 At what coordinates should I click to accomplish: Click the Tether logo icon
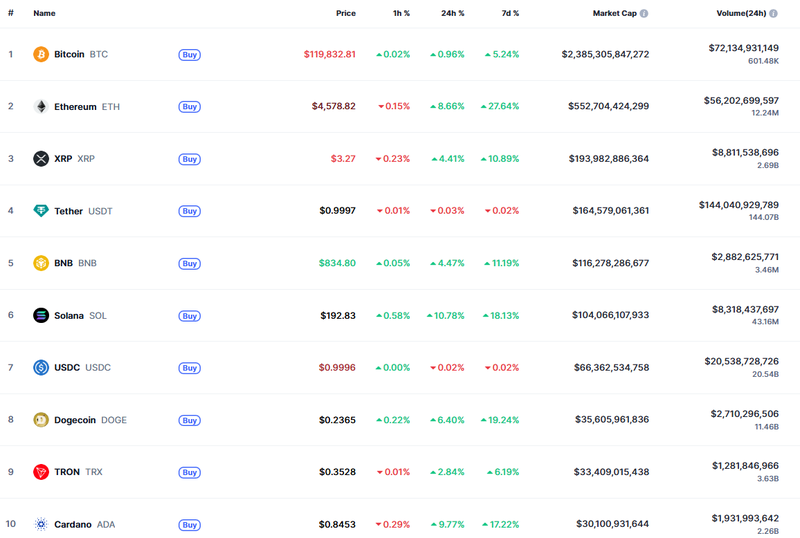(41, 211)
